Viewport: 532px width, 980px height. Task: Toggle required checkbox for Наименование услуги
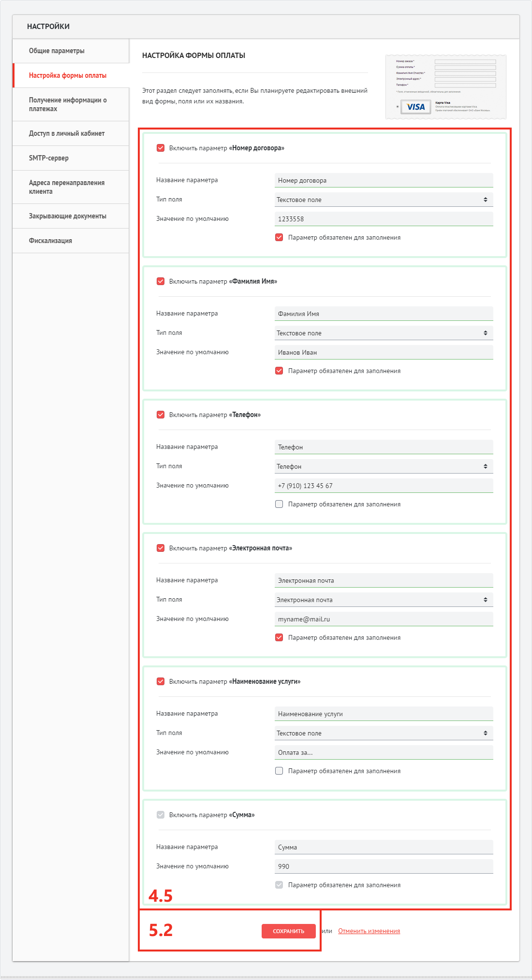[279, 771]
